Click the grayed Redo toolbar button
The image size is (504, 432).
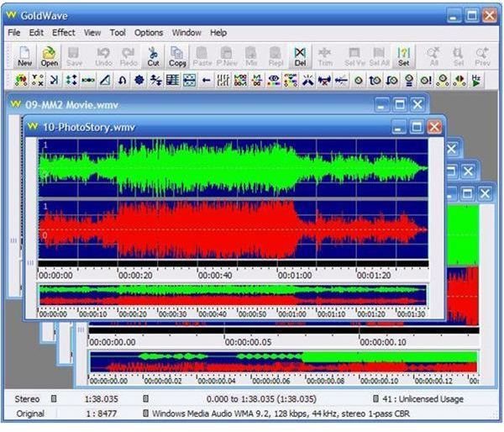(129, 56)
